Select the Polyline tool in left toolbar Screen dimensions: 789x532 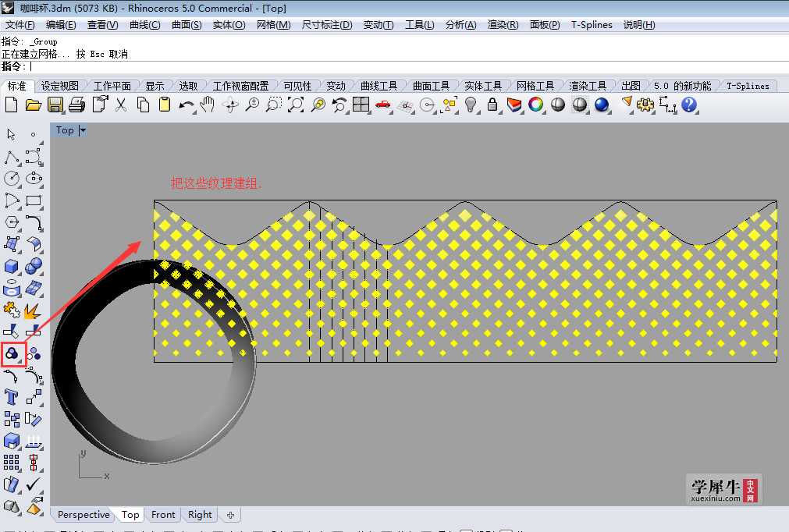[x=12, y=158]
